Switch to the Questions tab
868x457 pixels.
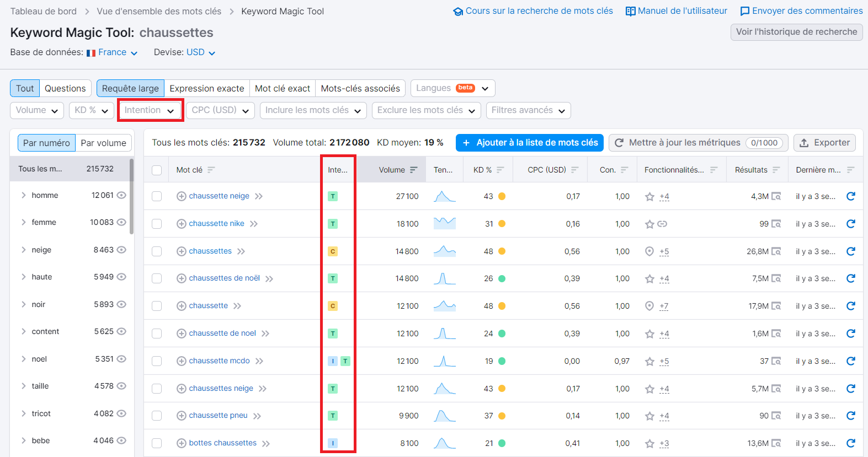coord(65,88)
